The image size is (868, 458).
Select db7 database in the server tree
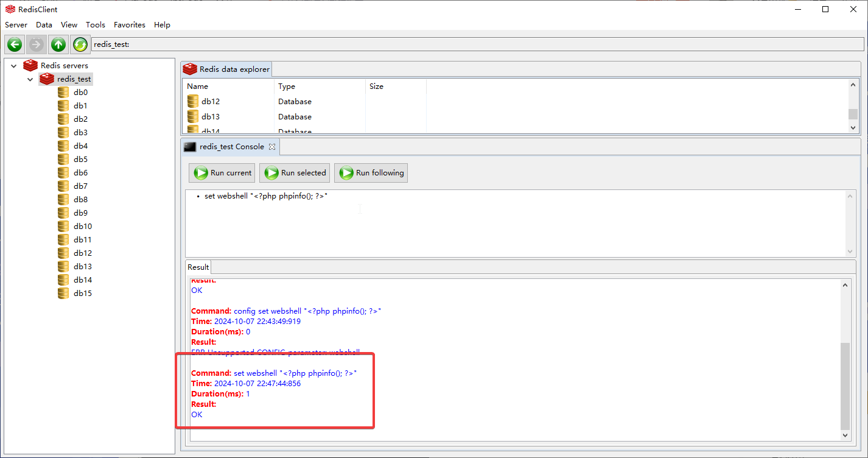[80, 186]
